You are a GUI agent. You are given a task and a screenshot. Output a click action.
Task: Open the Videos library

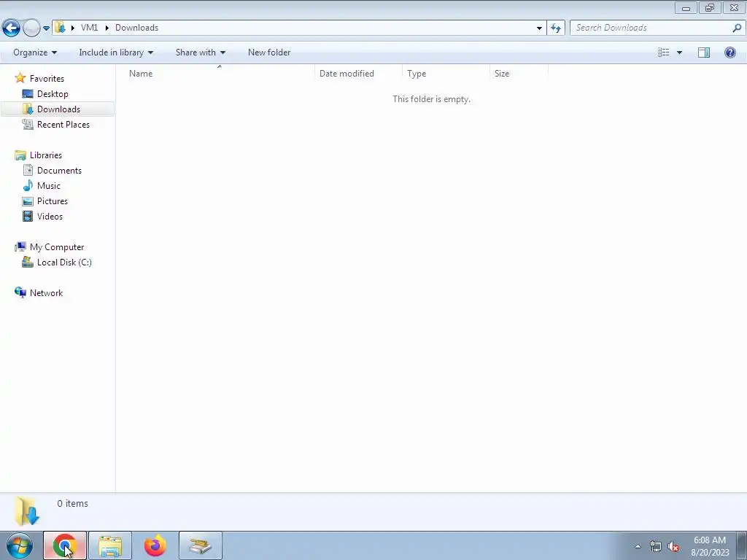point(50,216)
